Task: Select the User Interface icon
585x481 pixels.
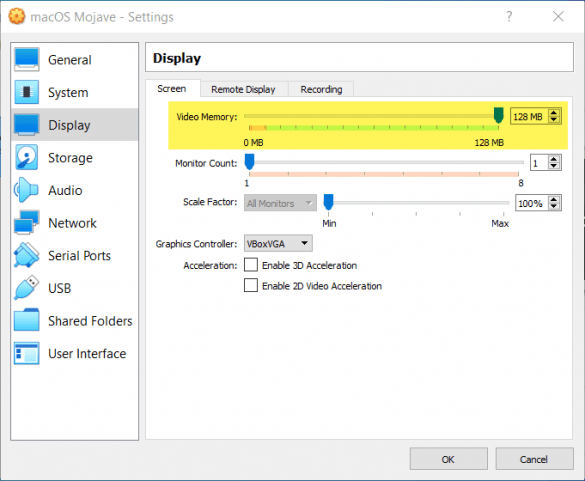Action: click(x=26, y=353)
